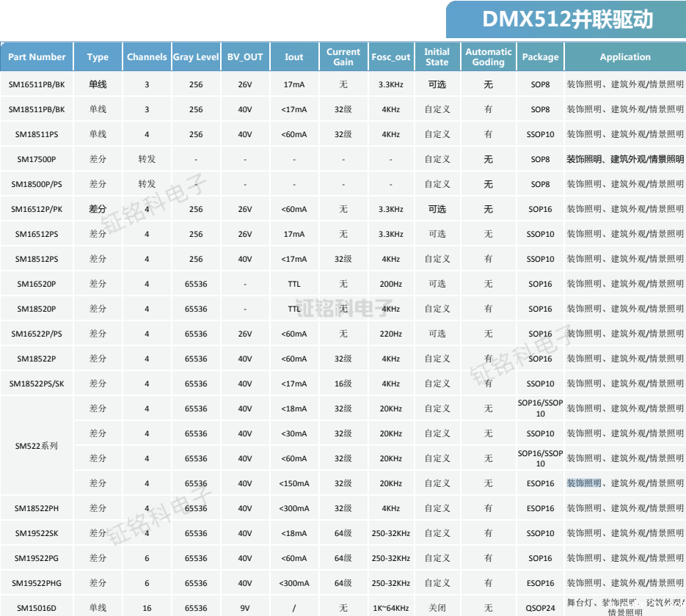The width and height of the screenshot is (686, 616).
Task: Select the BV_OUT column header
Action: [245, 56]
